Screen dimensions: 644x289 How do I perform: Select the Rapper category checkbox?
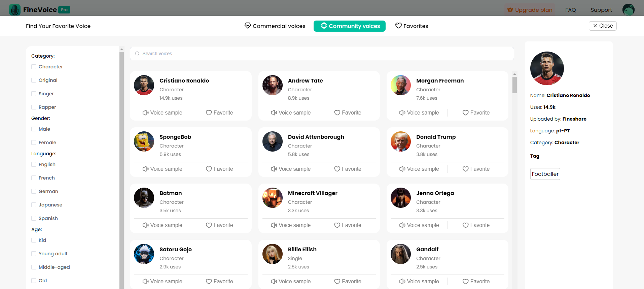point(34,107)
